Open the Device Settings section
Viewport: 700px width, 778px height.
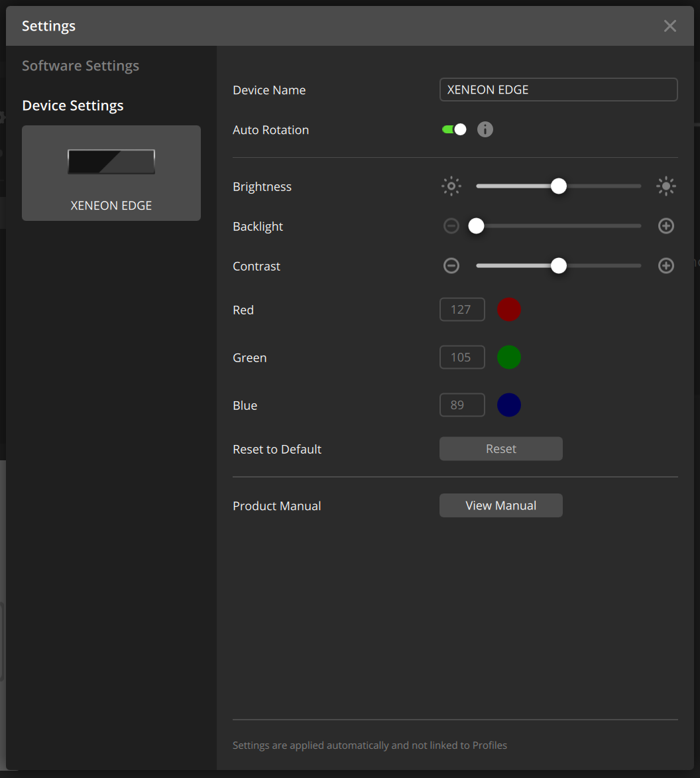pyautogui.click(x=73, y=105)
